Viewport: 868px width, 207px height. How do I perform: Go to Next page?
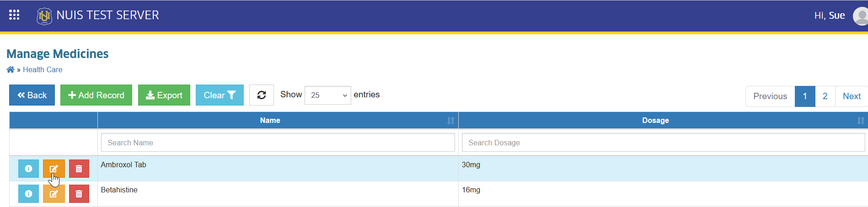[x=852, y=96]
